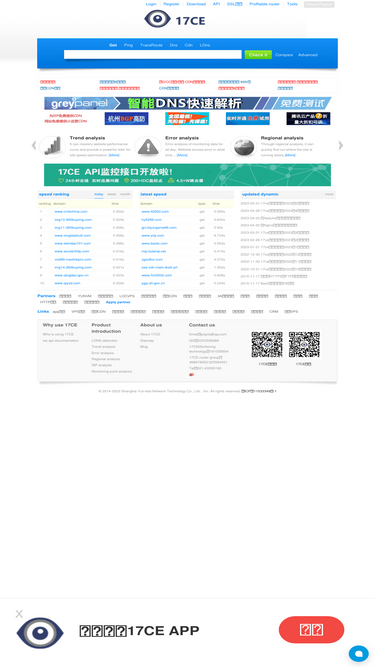Screen dimensions: 375x667
Task: Select the Cdn test tab
Action: pos(188,45)
